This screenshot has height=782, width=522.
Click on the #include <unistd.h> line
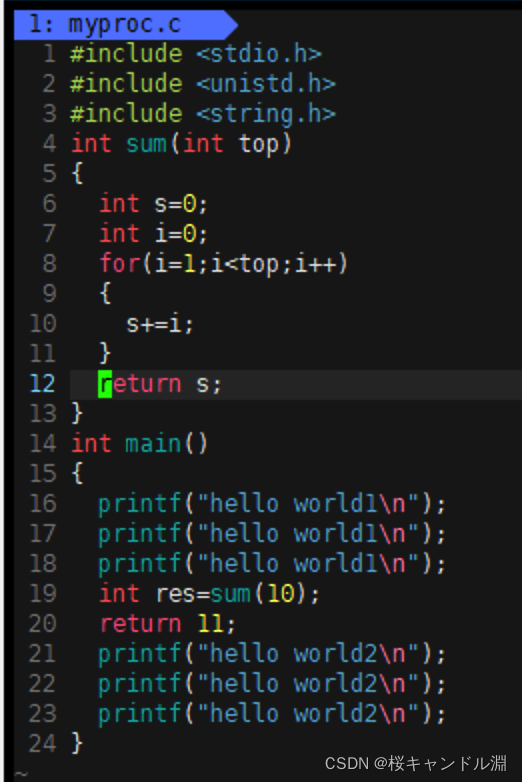(203, 84)
